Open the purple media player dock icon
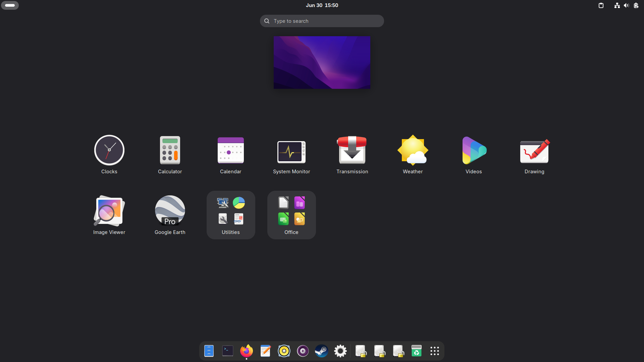The height and width of the screenshot is (362, 644). (303, 351)
